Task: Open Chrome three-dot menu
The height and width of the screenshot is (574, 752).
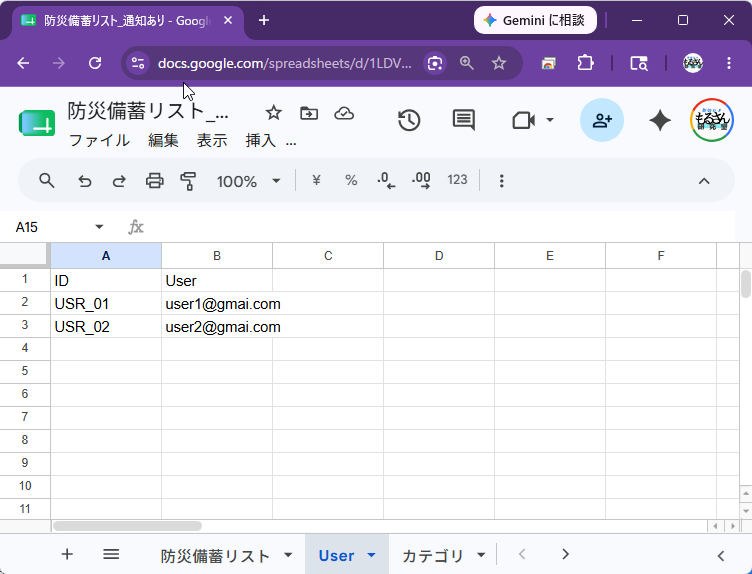Action: tap(728, 63)
